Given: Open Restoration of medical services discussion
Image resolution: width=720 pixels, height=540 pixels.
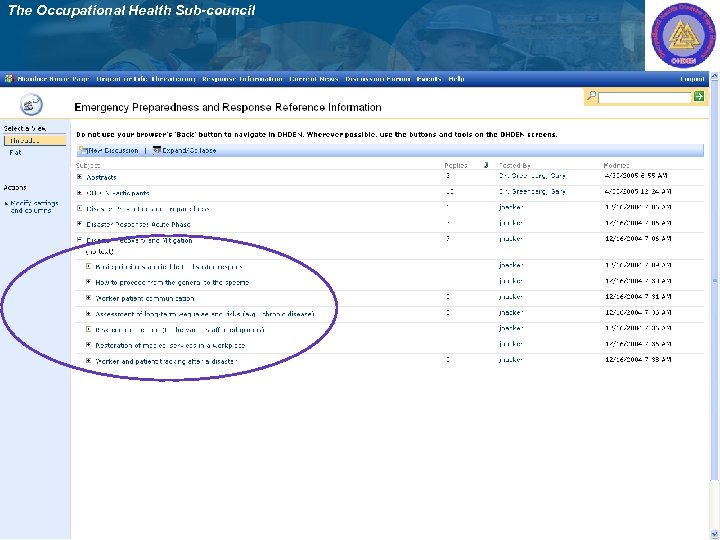Looking at the screenshot, I should pos(170,345).
